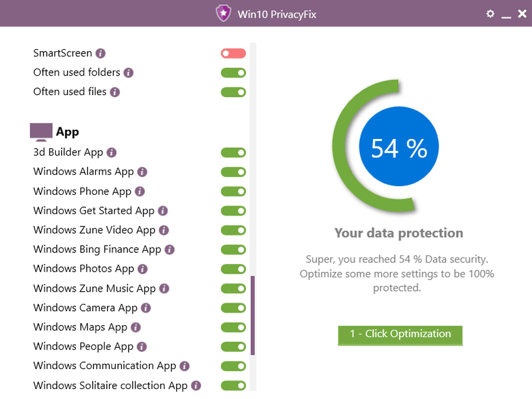532x399 pixels.
Task: Minimize the Win10 PrivacyFix window
Action: 506,15
